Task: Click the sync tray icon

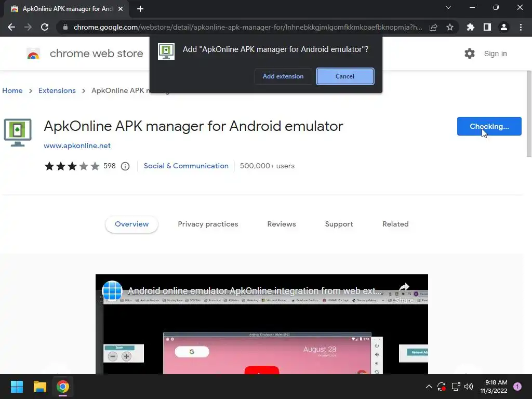Action: pyautogui.click(x=442, y=387)
